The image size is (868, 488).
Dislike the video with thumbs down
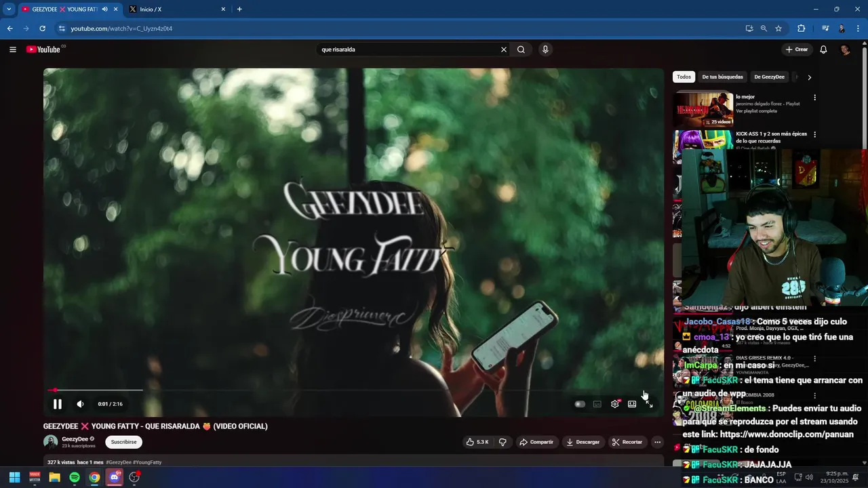click(502, 442)
